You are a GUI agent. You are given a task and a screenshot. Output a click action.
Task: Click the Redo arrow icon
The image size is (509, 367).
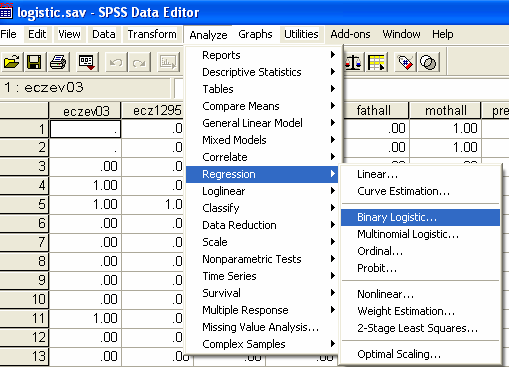coord(139,62)
